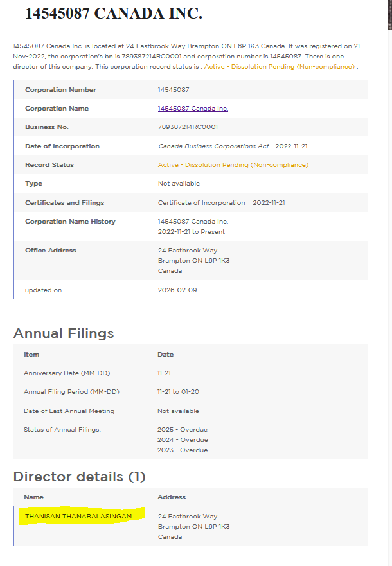Image resolution: width=392 pixels, height=566 pixels.
Task: Click Canada in the director address
Action: tap(170, 537)
